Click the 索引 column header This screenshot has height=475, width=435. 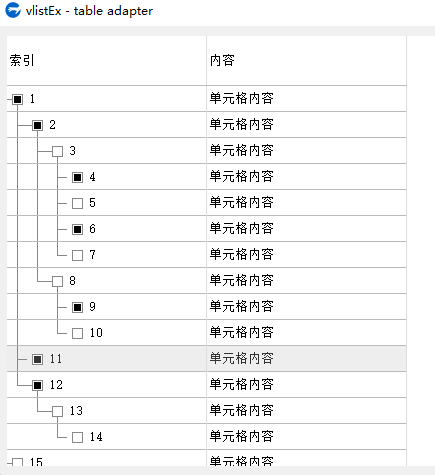tap(107, 61)
